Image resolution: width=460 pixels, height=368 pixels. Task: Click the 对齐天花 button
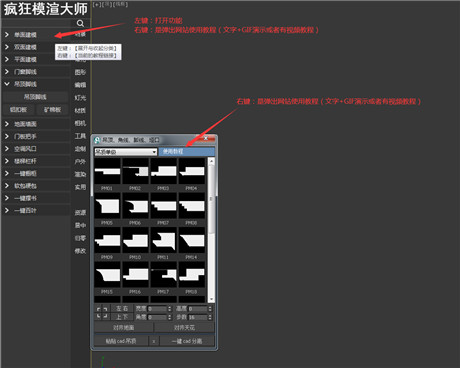[184, 328]
